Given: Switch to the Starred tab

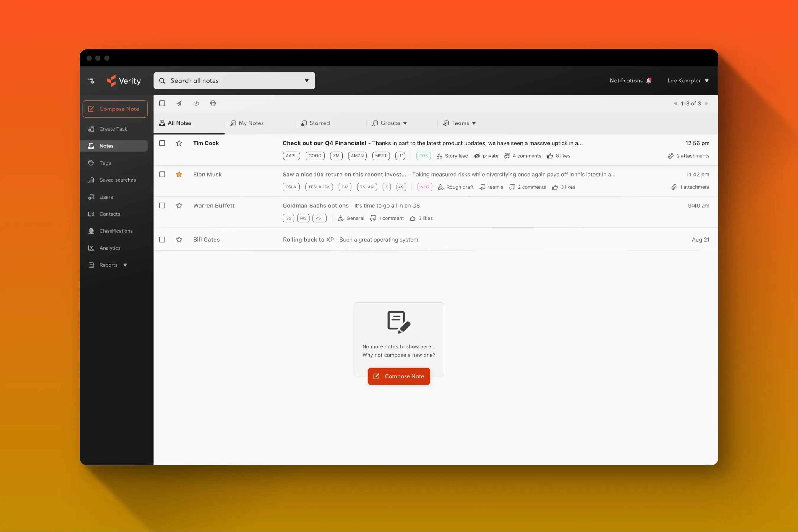Looking at the screenshot, I should (319, 123).
